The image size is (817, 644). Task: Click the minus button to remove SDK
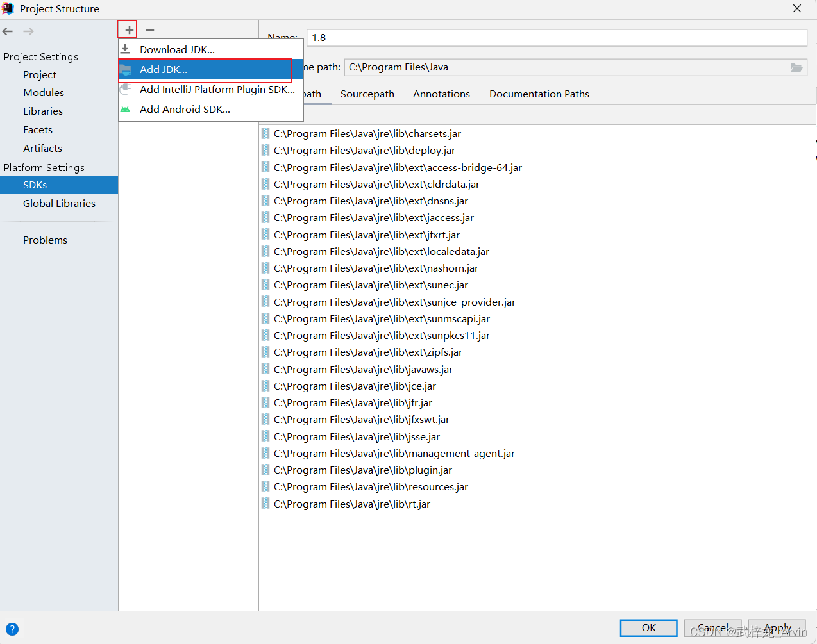pyautogui.click(x=150, y=30)
